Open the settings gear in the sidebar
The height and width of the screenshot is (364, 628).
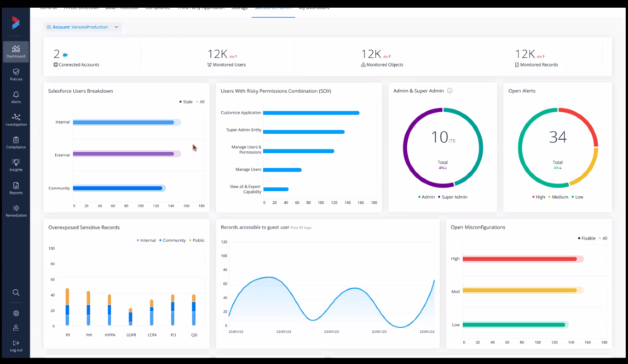coord(16,313)
